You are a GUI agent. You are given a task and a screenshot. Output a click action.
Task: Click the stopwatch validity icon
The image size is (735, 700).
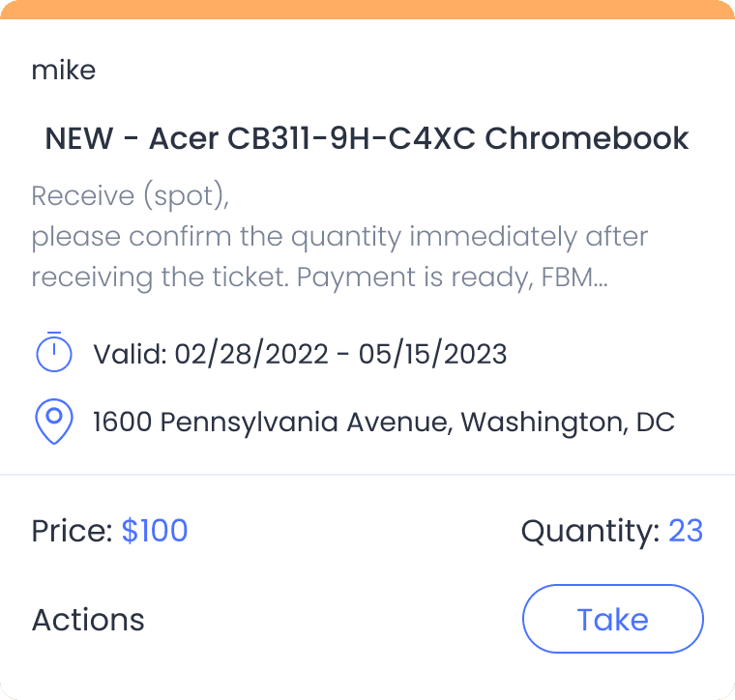click(x=54, y=352)
